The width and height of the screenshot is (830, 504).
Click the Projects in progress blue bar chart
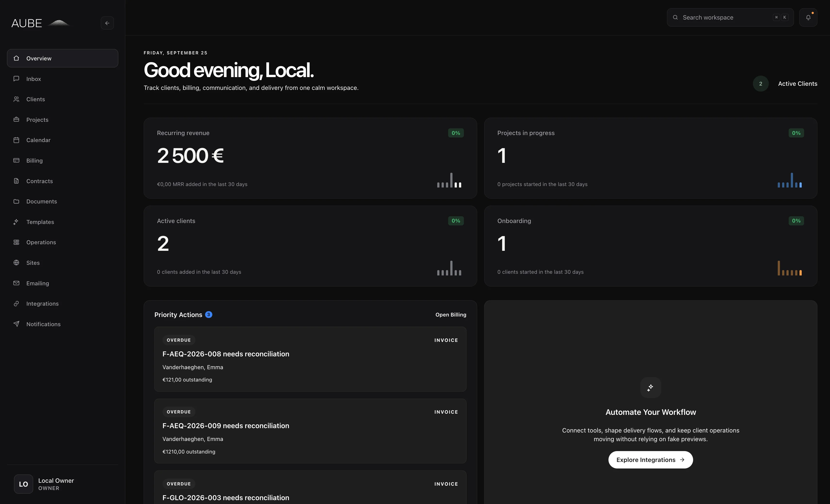790,180
